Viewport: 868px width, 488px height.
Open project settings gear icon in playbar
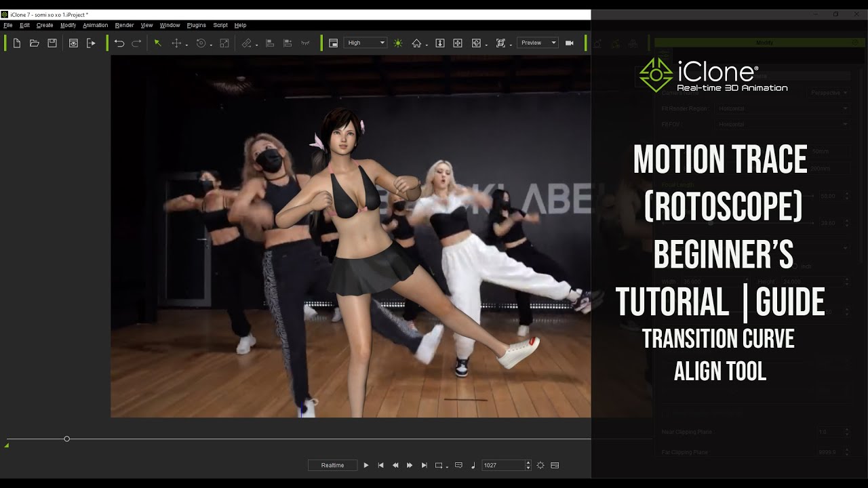tap(540, 466)
